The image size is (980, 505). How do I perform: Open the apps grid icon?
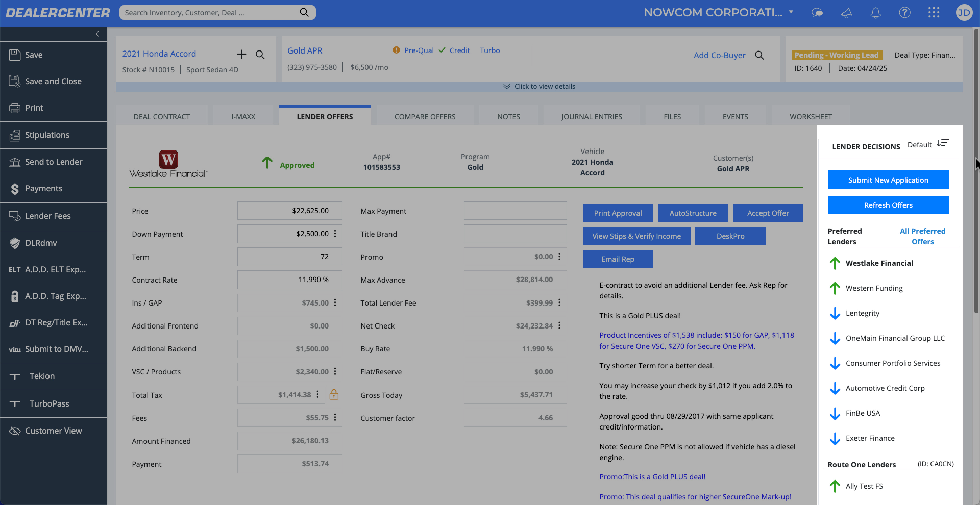(x=934, y=12)
